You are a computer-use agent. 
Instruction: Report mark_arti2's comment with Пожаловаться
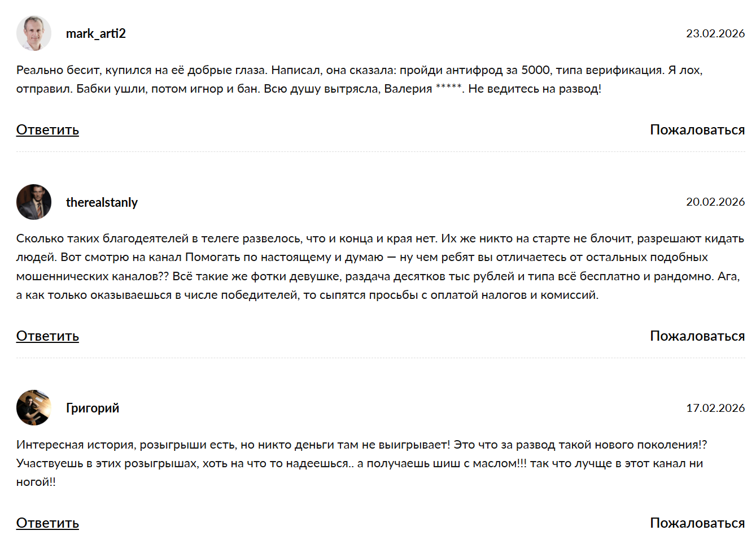pyautogui.click(x=697, y=130)
